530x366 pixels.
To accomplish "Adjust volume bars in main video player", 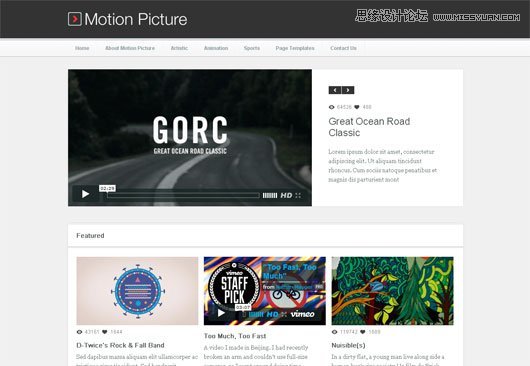I will tap(270, 195).
